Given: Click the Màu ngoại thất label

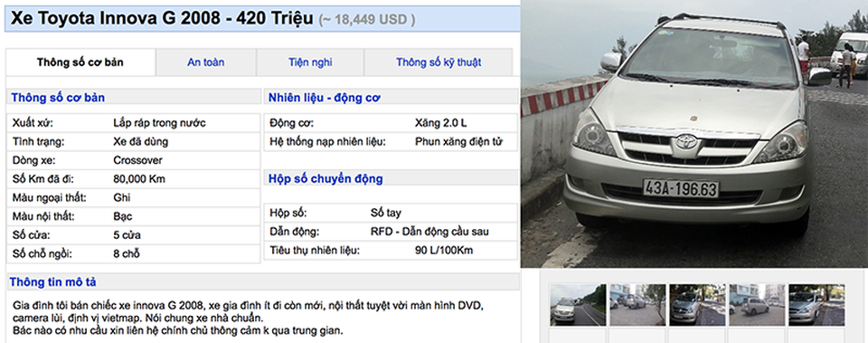Looking at the screenshot, I should 49,198.
